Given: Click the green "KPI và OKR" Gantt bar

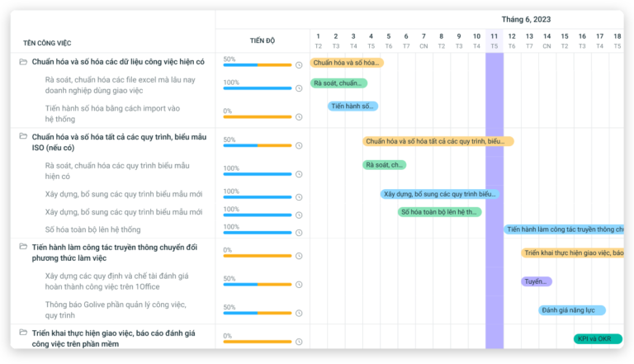Looking at the screenshot, I should [598, 338].
